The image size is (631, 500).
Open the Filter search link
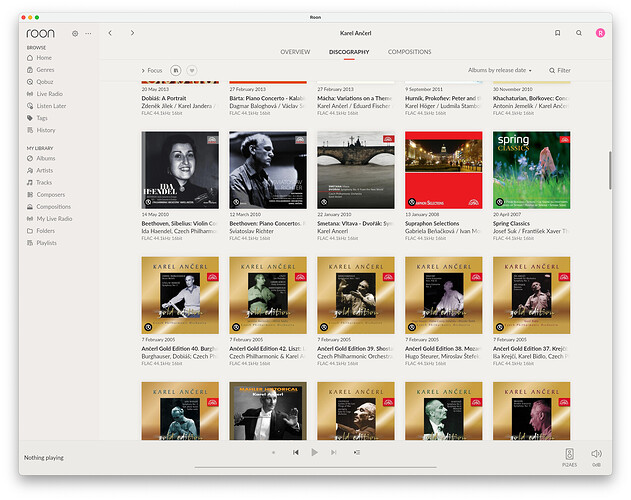tap(560, 70)
